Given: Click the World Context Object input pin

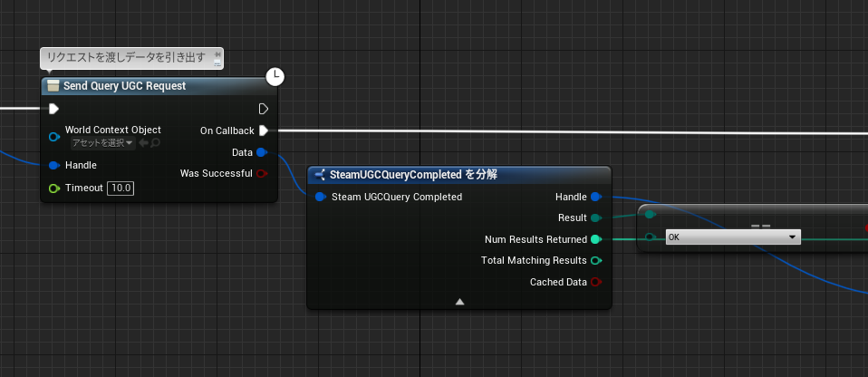Looking at the screenshot, I should 53,137.
